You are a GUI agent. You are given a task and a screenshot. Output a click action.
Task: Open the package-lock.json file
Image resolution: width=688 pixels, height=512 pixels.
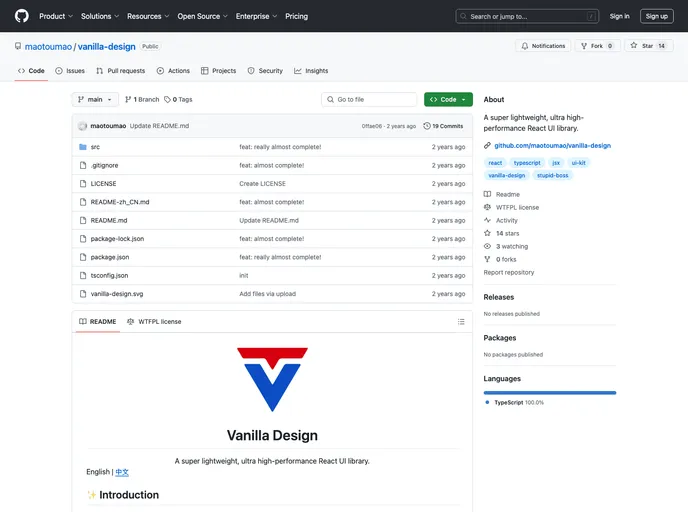point(117,239)
